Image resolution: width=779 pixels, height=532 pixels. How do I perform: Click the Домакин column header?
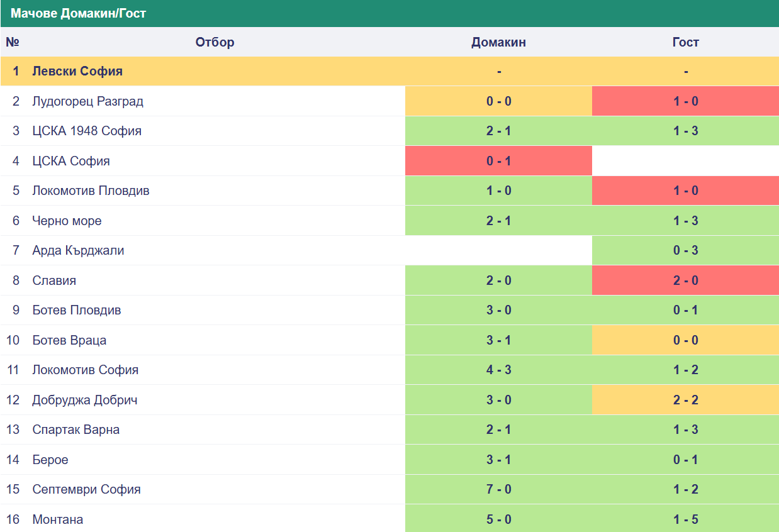click(x=498, y=42)
